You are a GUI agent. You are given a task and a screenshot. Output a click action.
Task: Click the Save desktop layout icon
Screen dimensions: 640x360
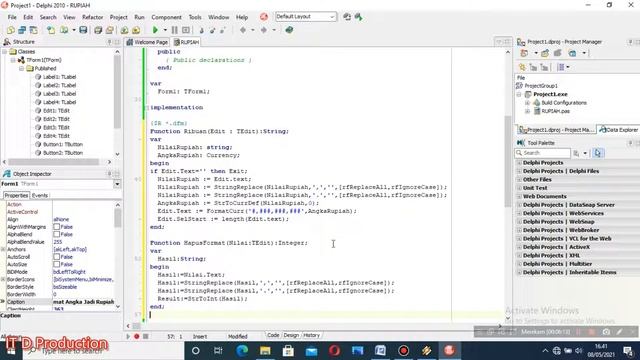tap(347, 17)
